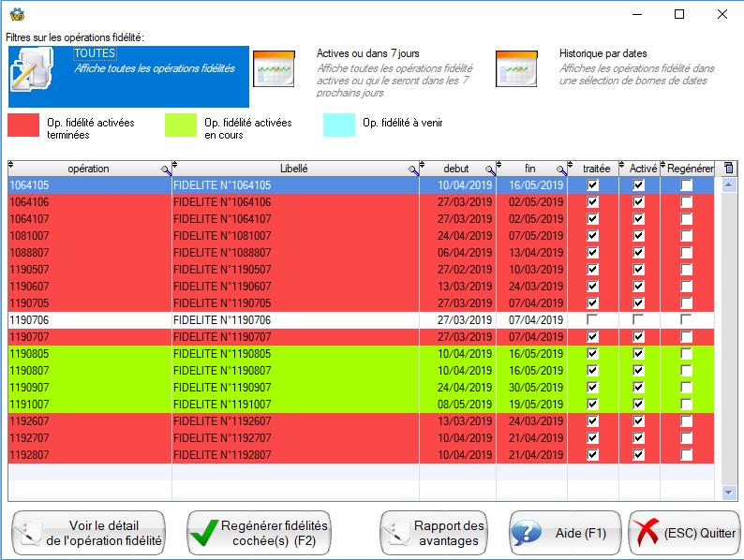Screen dimensions: 744x560
Task: Click scrollbar down arrow of the grid
Action: point(729,493)
